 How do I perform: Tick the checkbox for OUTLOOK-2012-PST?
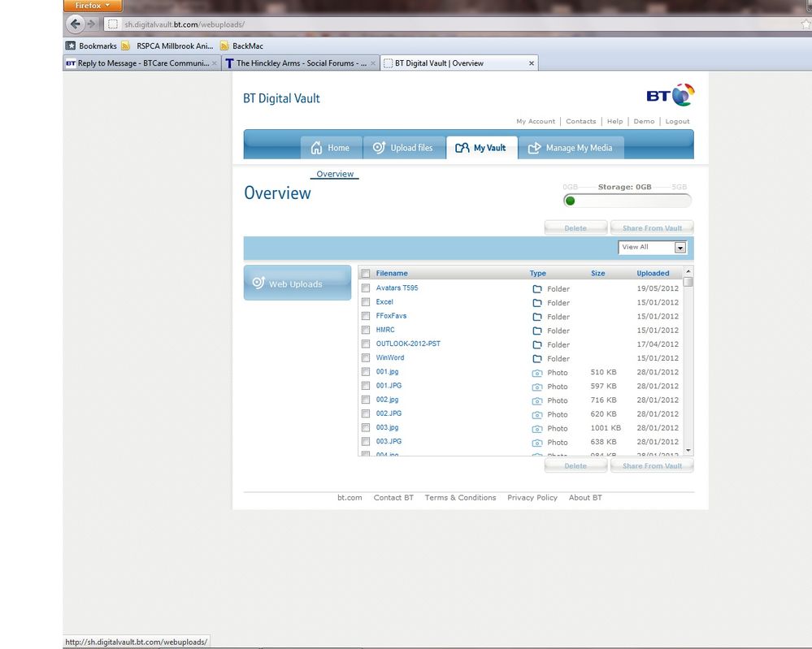click(x=366, y=344)
